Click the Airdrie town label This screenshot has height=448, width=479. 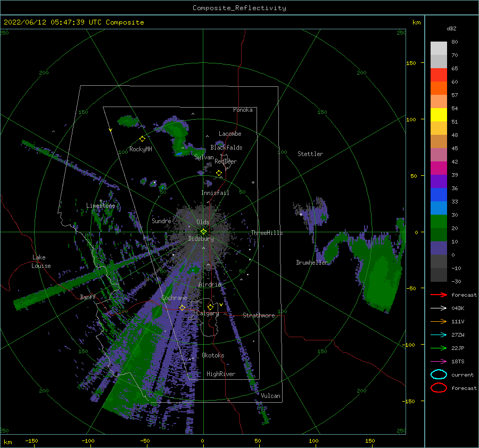(210, 284)
